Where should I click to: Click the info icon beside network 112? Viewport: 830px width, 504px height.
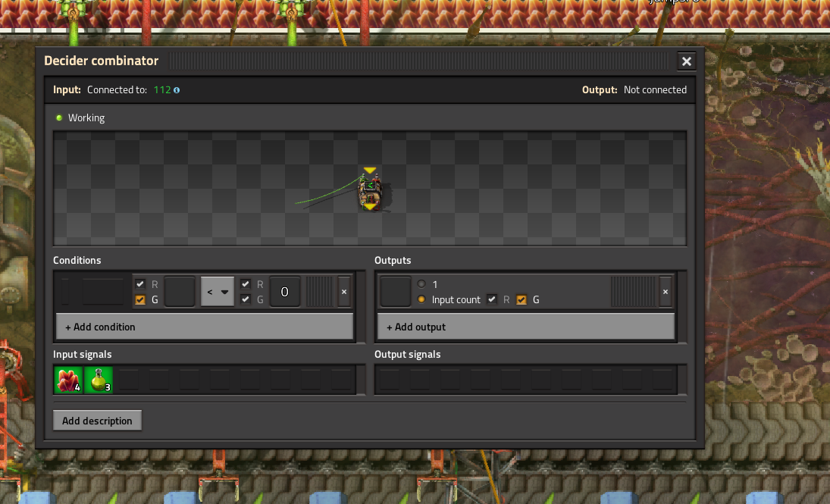click(177, 90)
